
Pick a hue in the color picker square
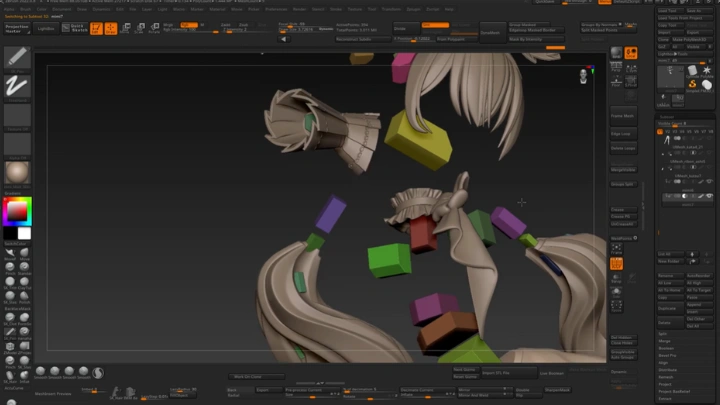click(17, 211)
